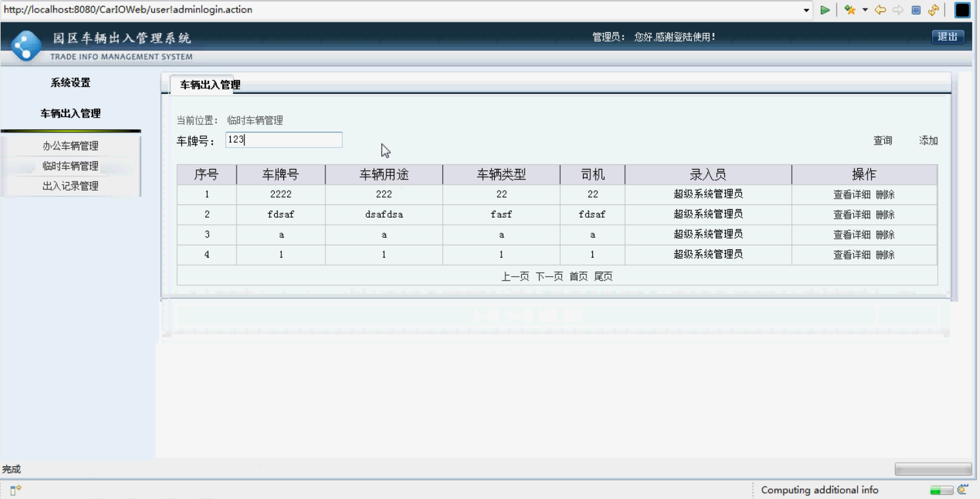
Task: Click the blue system logo icon
Action: click(26, 46)
